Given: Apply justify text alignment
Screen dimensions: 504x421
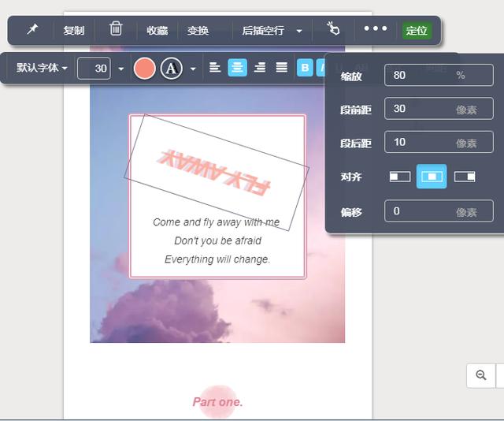Looking at the screenshot, I should click(282, 68).
